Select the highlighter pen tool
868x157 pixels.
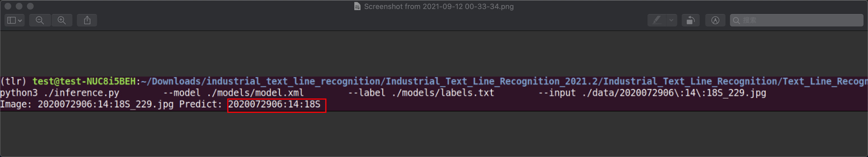(x=657, y=20)
